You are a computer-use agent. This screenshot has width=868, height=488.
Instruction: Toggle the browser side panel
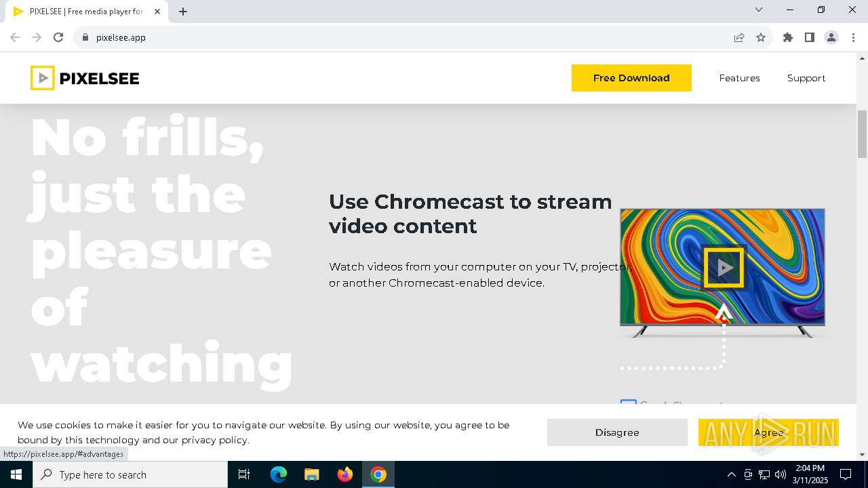[810, 37]
